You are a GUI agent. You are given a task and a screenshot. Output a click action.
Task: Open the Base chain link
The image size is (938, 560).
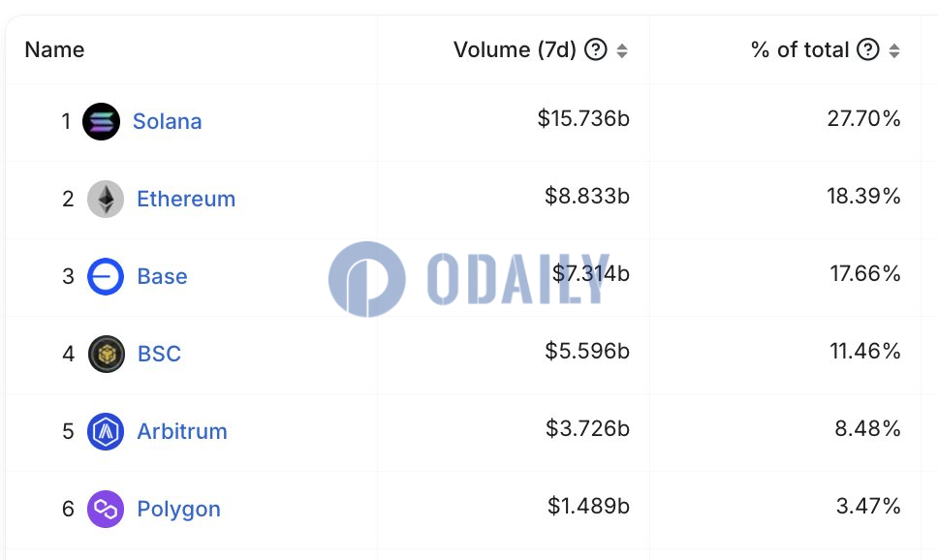[x=162, y=276]
